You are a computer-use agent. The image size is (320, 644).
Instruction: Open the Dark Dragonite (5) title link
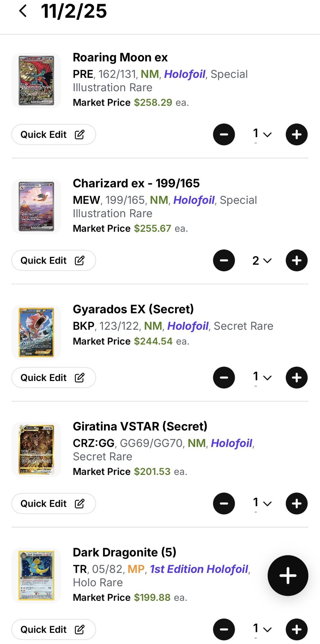coord(124,552)
